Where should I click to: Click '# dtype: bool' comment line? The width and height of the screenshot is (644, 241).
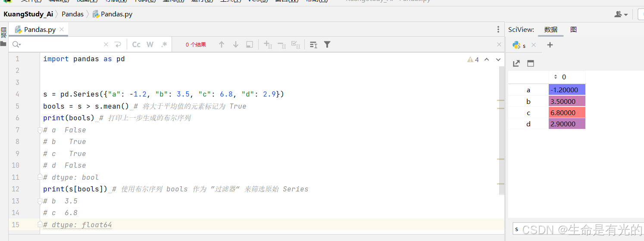71,177
